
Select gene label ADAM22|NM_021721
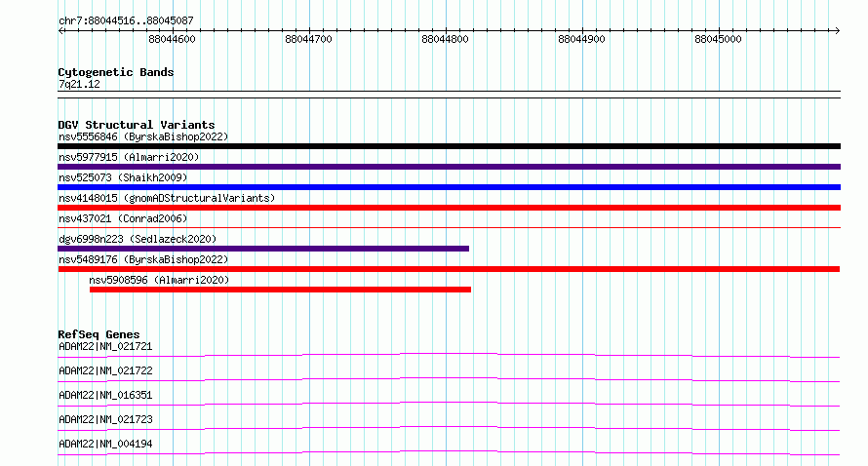[x=105, y=346]
